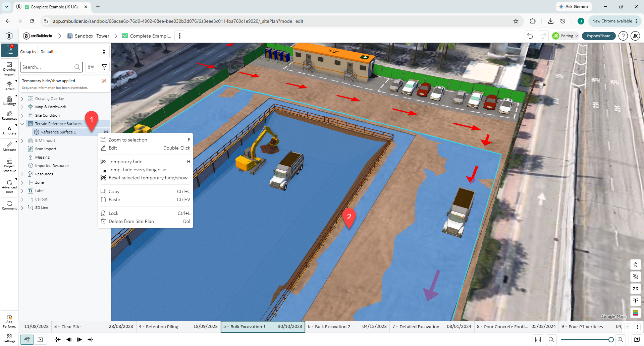Viewport: 644px width, 346px height.
Task: Open the Project Schedule panel
Action: tap(9, 166)
